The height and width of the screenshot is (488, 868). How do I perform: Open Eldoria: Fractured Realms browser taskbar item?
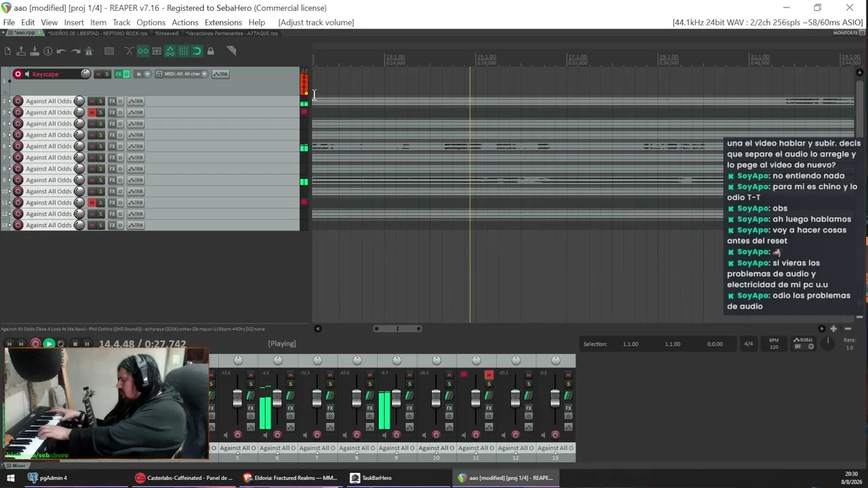point(290,478)
